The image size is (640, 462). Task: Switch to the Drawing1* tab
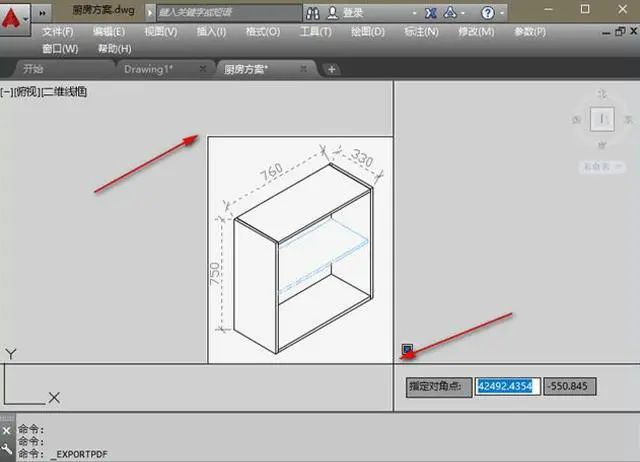(x=149, y=69)
